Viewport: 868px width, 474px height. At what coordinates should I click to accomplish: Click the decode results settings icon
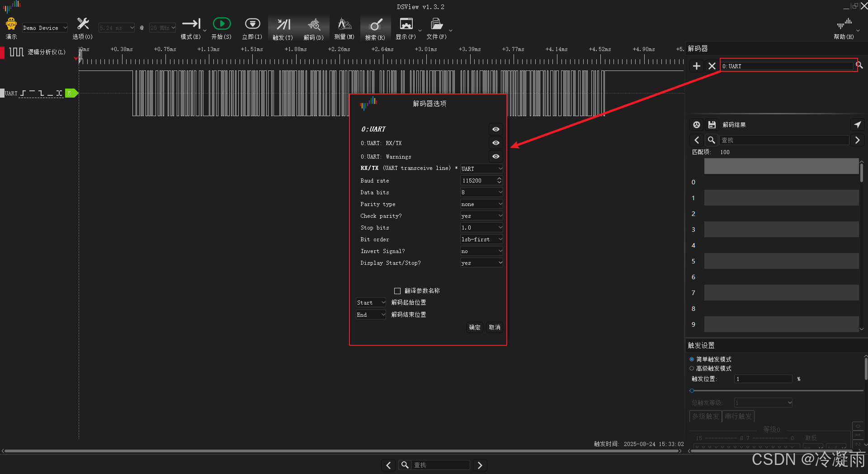tap(697, 125)
